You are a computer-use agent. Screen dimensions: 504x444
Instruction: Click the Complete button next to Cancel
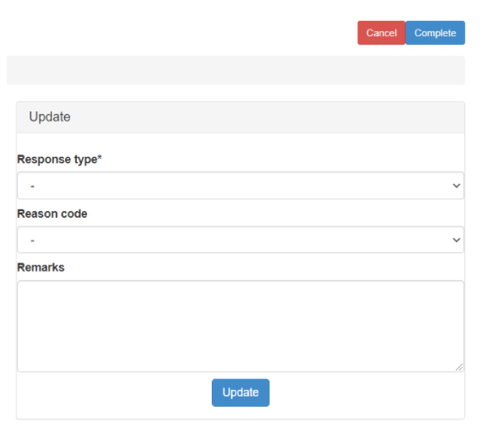435,33
